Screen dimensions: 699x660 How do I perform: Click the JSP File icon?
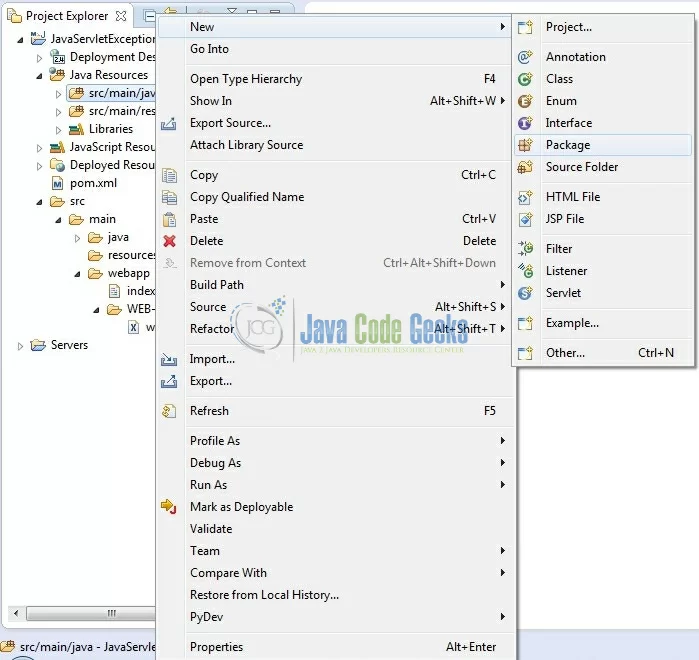click(x=525, y=219)
